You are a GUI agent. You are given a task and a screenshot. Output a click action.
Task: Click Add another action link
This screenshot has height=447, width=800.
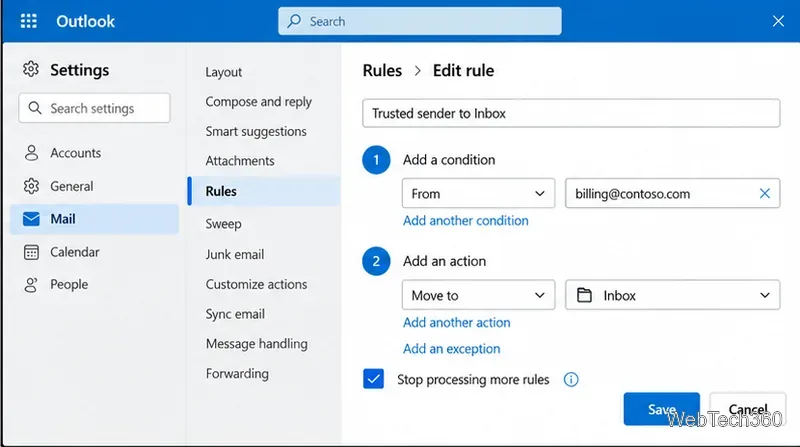tap(457, 322)
